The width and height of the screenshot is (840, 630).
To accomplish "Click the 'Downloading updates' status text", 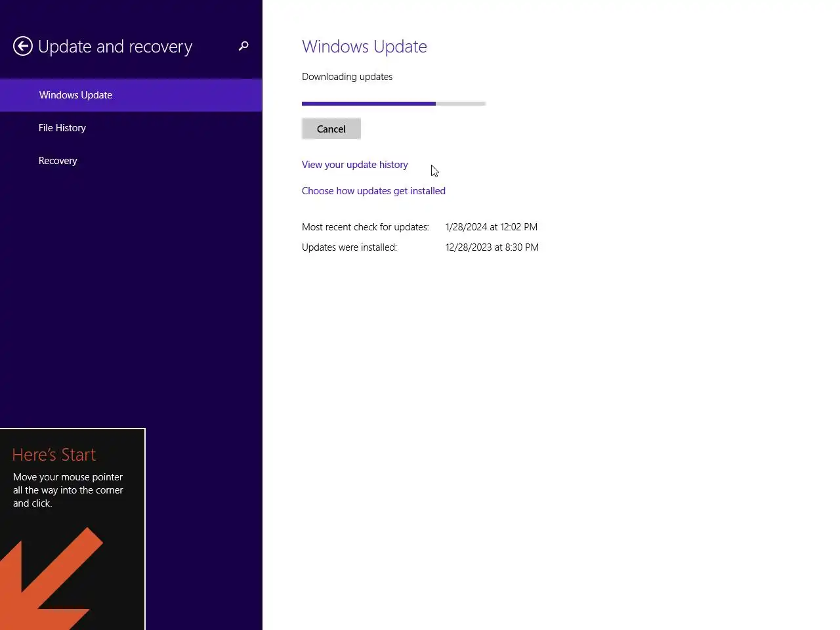I will (x=347, y=77).
